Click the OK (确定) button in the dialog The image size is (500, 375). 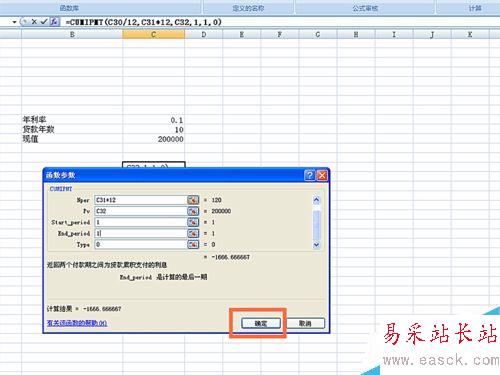point(261,323)
